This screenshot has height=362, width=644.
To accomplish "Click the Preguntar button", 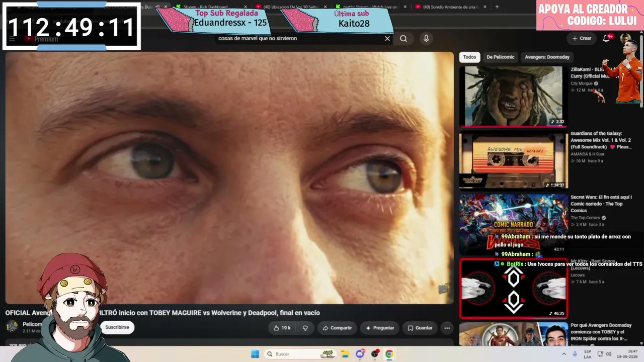I will [380, 328].
